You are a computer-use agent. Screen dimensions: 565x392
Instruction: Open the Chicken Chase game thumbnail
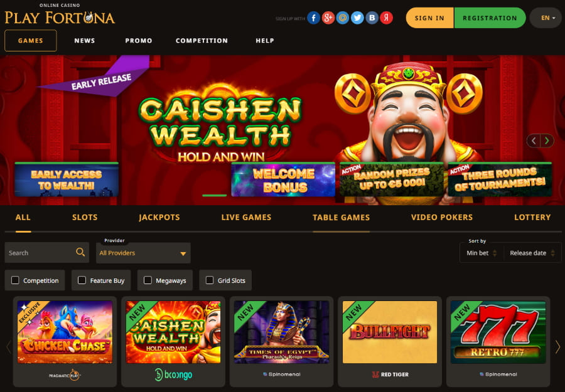[65, 332]
